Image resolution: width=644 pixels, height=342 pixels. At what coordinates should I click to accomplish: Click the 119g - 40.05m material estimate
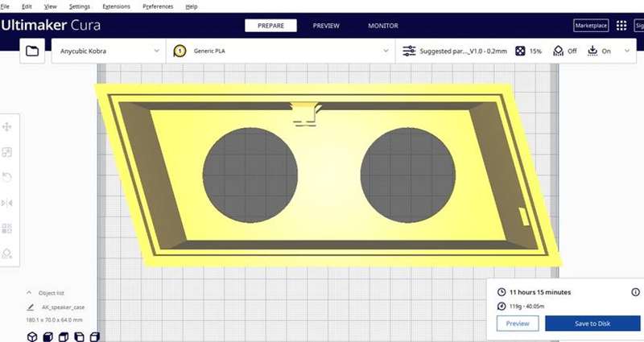click(527, 307)
